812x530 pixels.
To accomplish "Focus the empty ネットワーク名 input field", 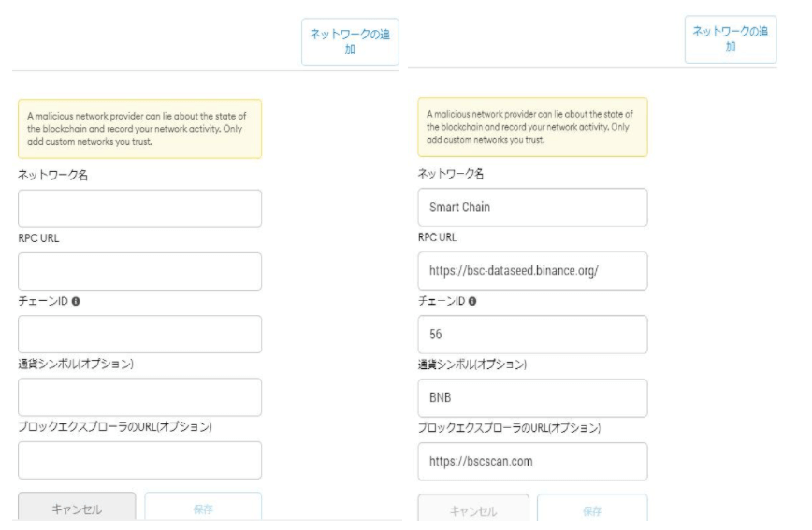I will [x=139, y=208].
